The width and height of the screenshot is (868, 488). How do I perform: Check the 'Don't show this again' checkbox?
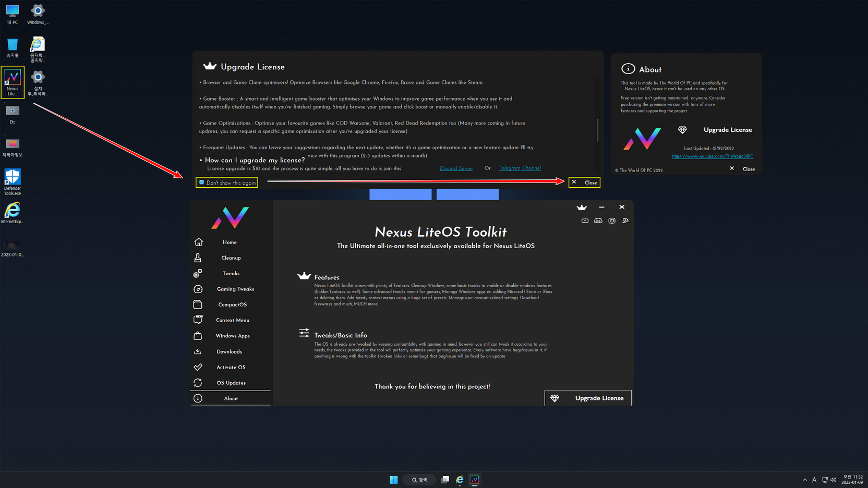pyautogui.click(x=202, y=182)
